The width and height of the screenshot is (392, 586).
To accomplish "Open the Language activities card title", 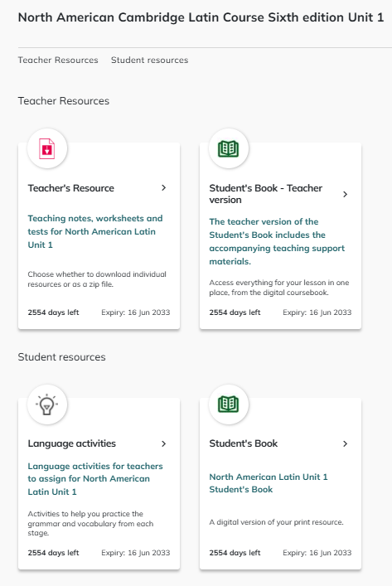I will click(x=72, y=443).
